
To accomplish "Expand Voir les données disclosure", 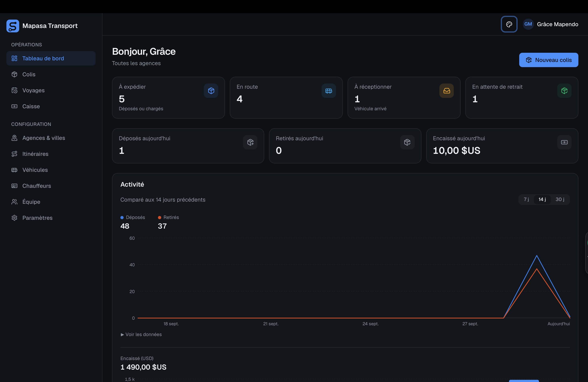I will (141, 334).
